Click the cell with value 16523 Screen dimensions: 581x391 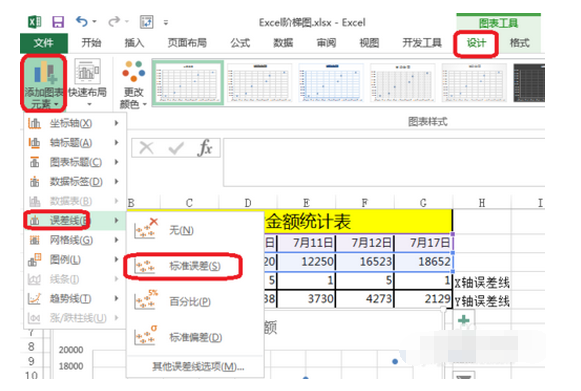(365, 262)
